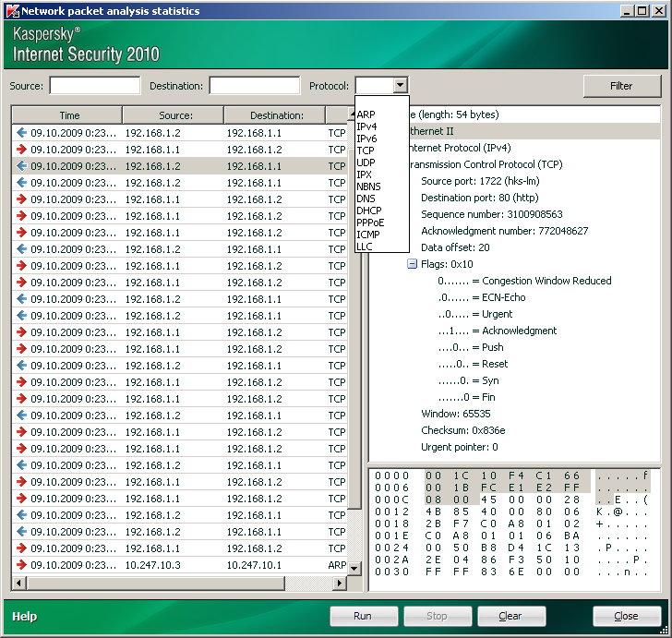Select the Push flag line

point(471,347)
